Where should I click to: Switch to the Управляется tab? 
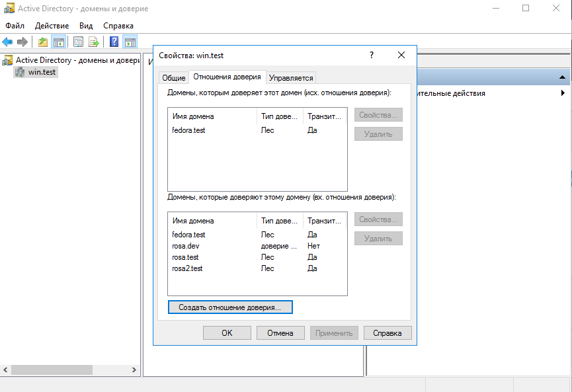(291, 78)
